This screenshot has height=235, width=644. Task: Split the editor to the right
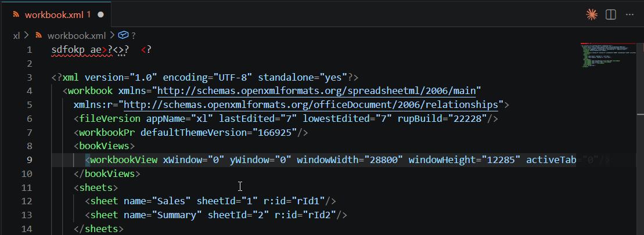[611, 15]
